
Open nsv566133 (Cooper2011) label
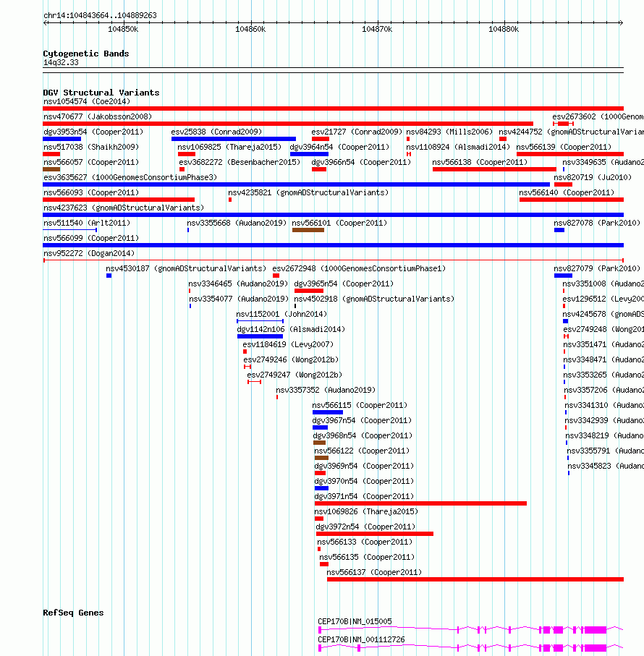point(365,542)
